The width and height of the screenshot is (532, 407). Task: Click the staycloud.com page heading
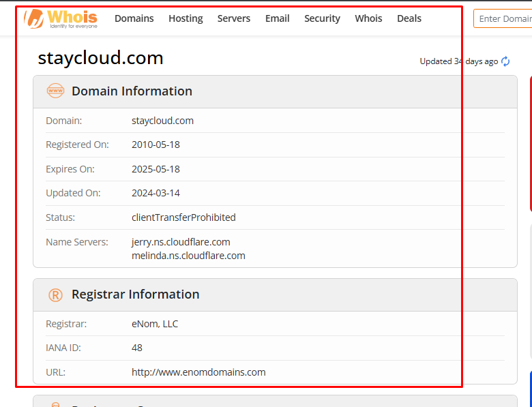(x=100, y=58)
